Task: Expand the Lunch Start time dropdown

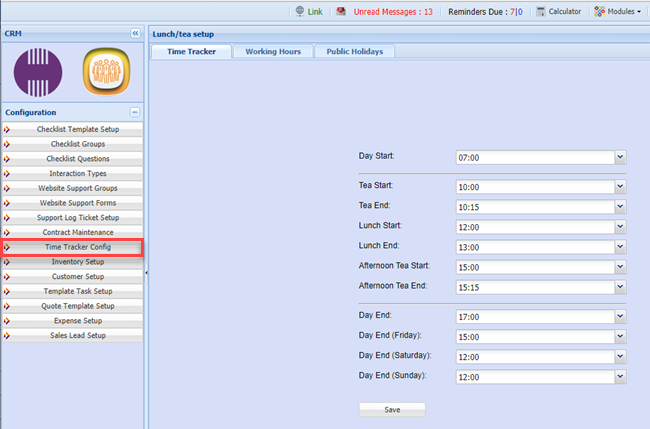Action: [x=620, y=226]
